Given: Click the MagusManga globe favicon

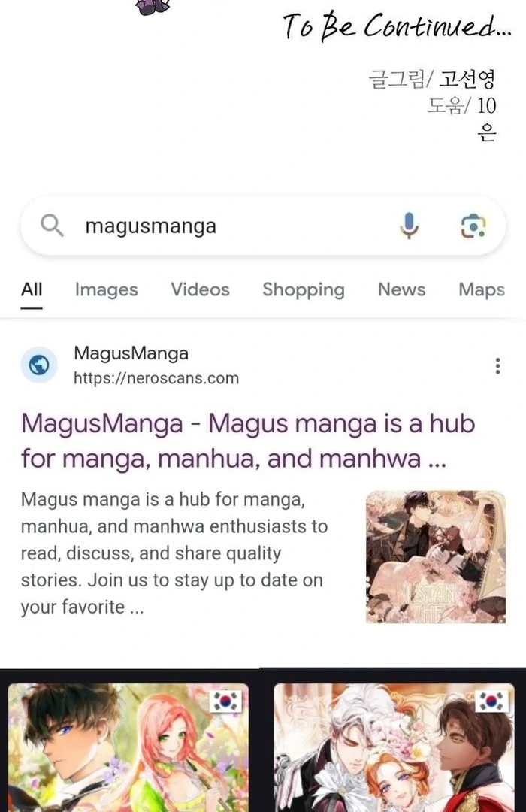Looking at the screenshot, I should click(39, 365).
